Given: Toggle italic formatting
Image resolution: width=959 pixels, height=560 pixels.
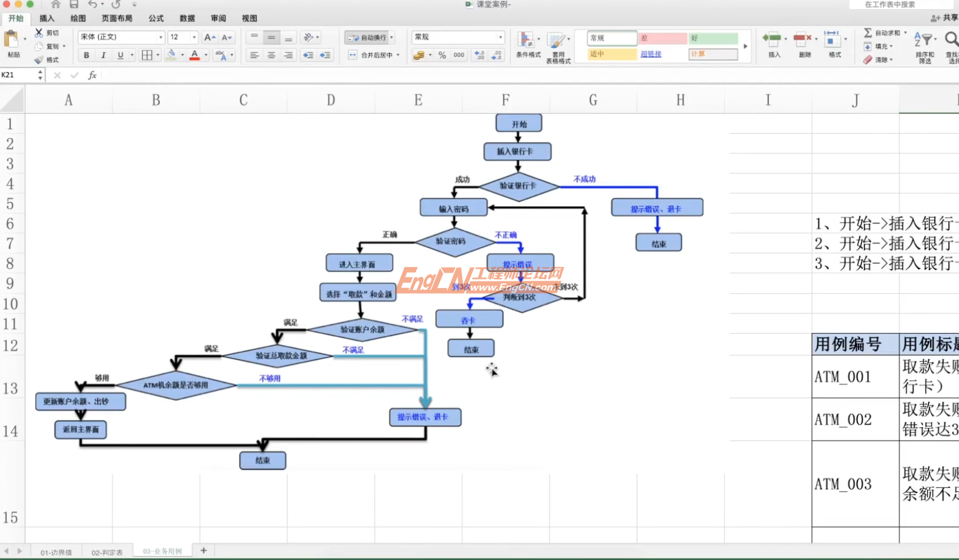Looking at the screenshot, I should click(x=103, y=55).
